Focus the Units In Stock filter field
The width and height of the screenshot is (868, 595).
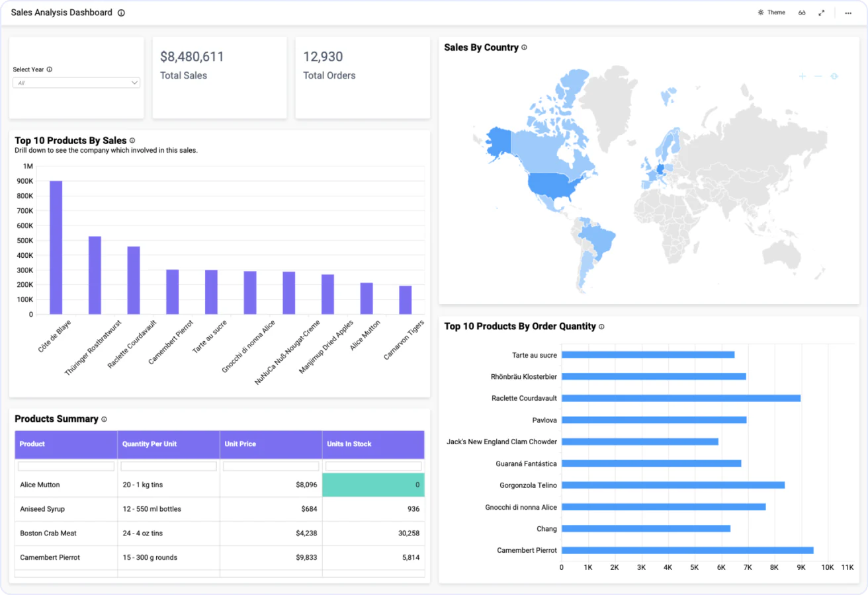point(373,466)
